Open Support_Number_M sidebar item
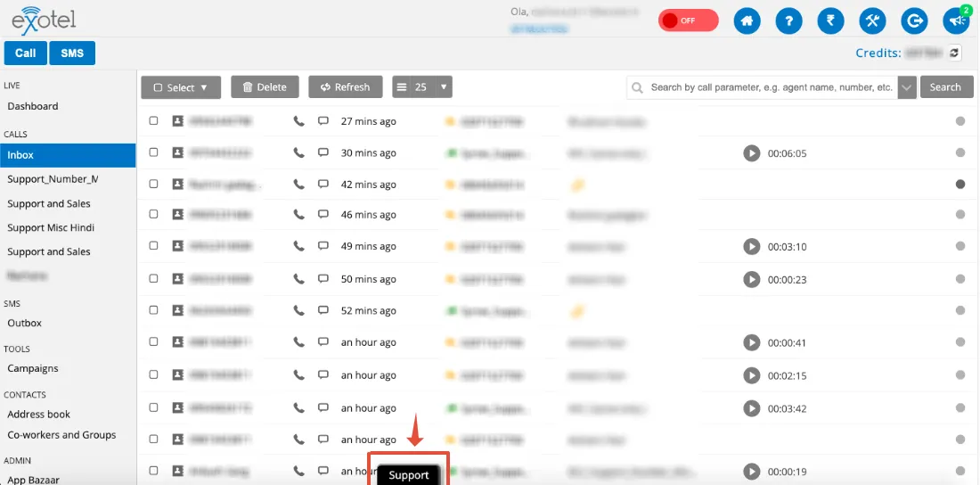 tap(53, 179)
